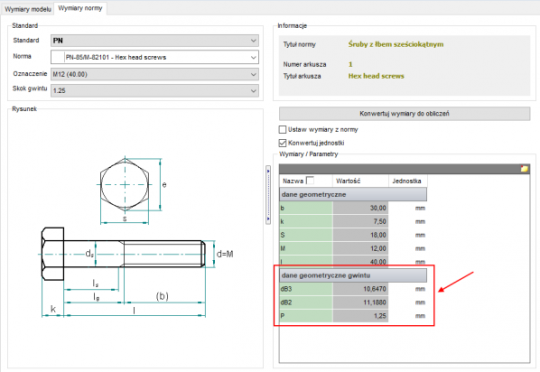Click the Hex head screws sheet title

[x=376, y=76]
